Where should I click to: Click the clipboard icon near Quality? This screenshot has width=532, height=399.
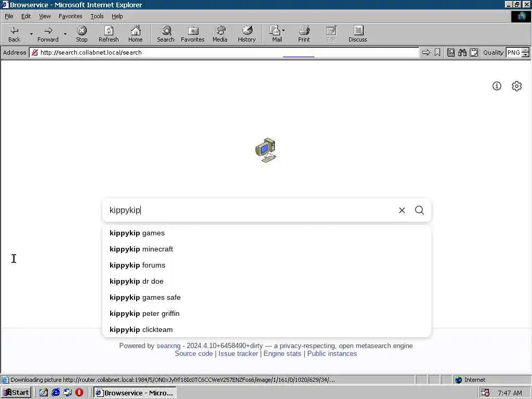[x=474, y=52]
